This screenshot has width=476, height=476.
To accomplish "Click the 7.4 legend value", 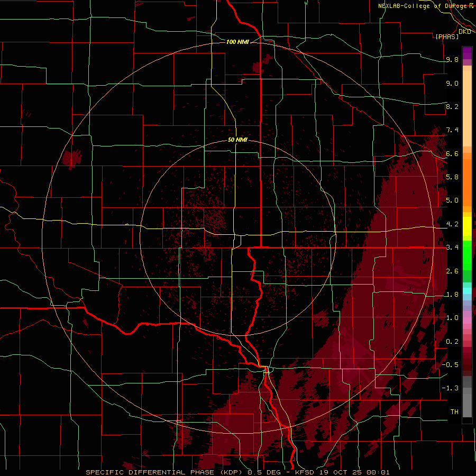I will point(452,130).
